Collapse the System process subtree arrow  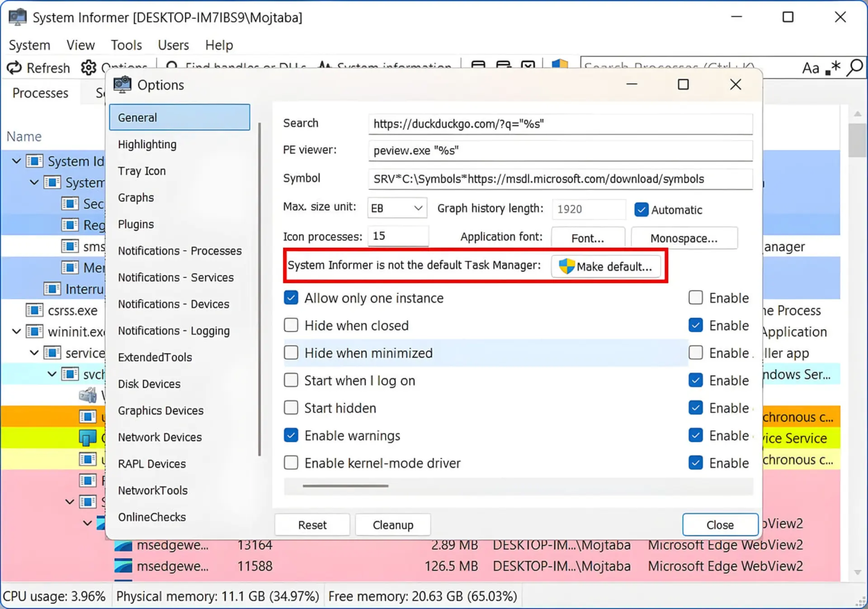(34, 182)
